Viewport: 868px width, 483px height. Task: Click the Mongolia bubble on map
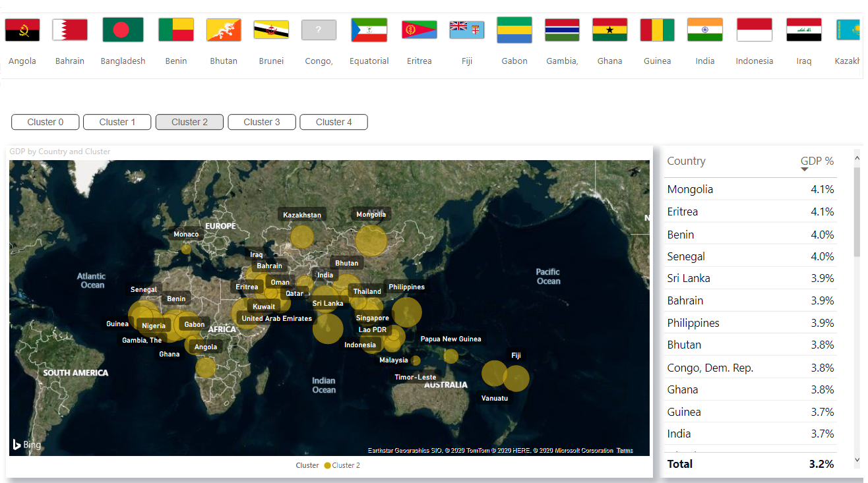click(x=371, y=241)
